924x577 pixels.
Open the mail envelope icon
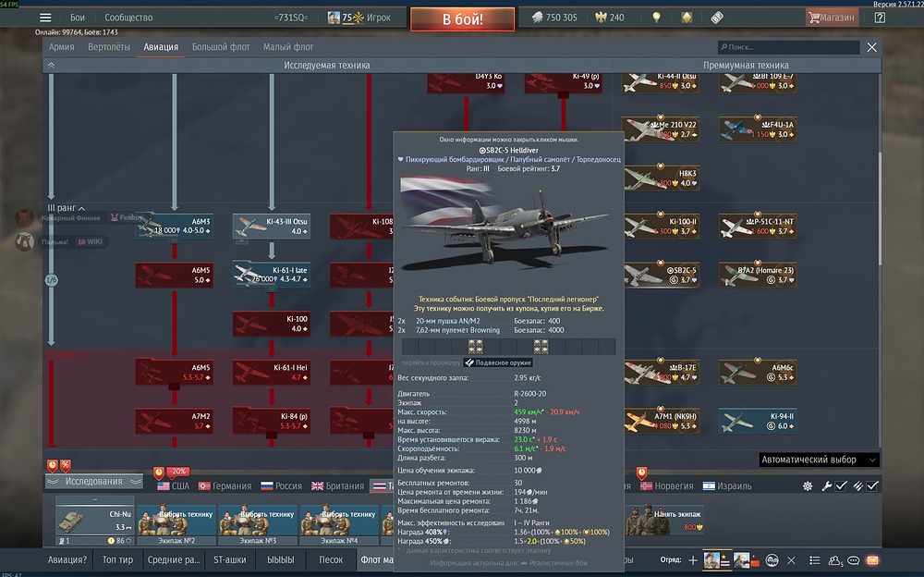pos(873,559)
